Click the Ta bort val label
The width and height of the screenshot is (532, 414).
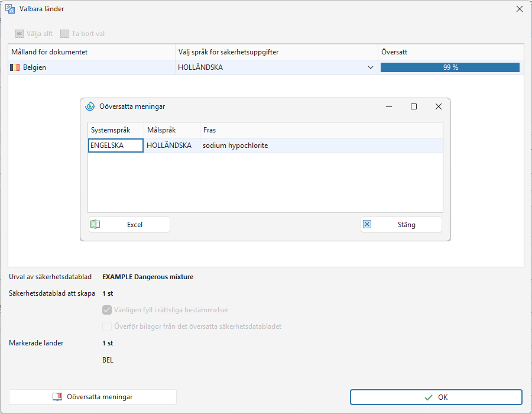click(x=88, y=34)
